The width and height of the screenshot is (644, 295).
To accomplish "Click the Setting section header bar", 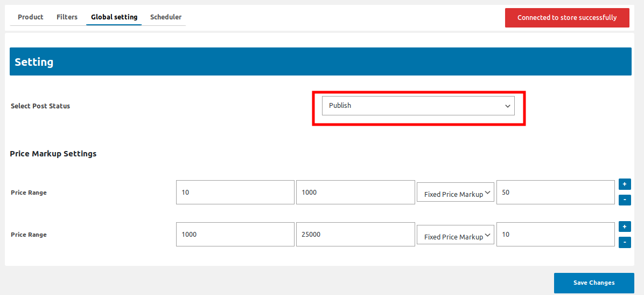I will coord(320,62).
